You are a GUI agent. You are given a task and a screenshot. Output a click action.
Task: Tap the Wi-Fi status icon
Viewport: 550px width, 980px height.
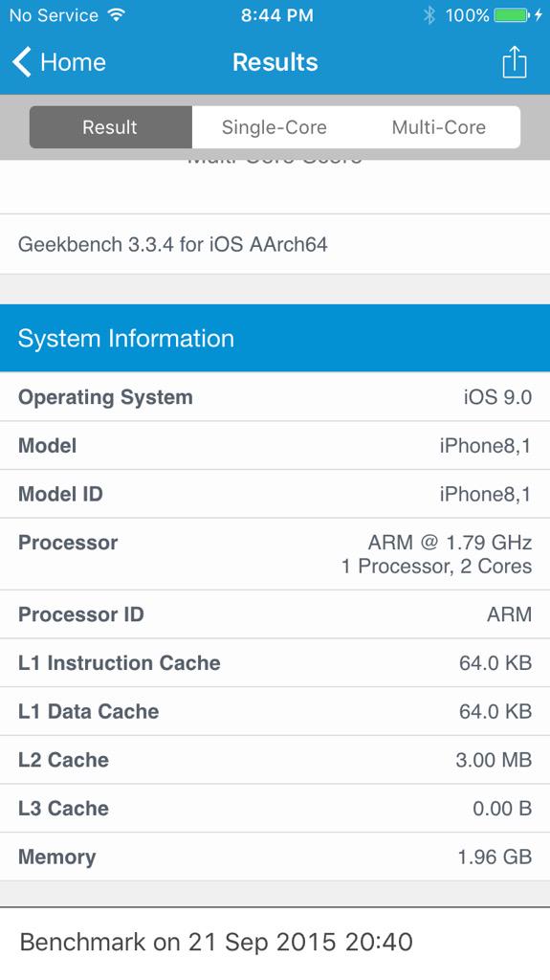(116, 15)
